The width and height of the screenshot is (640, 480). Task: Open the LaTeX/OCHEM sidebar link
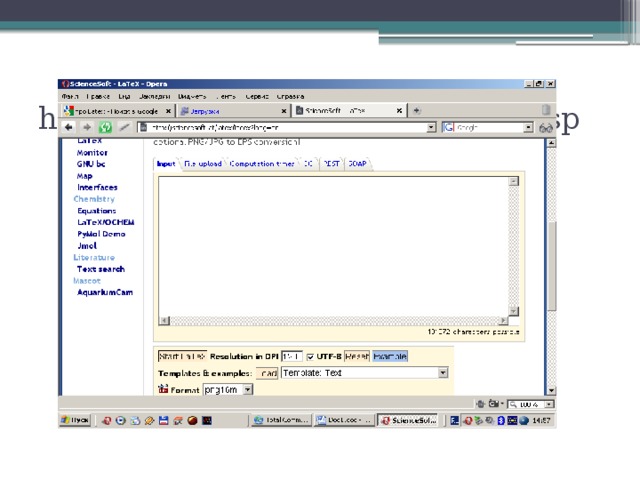coord(106,222)
